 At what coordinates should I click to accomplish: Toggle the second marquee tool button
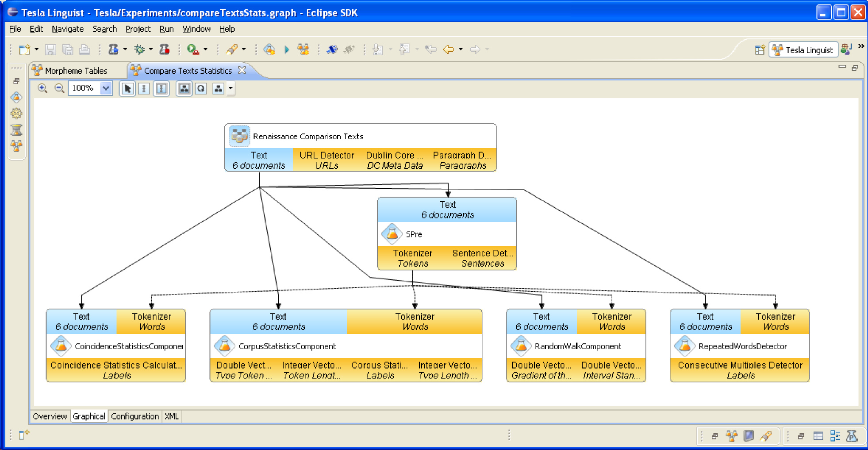point(161,88)
